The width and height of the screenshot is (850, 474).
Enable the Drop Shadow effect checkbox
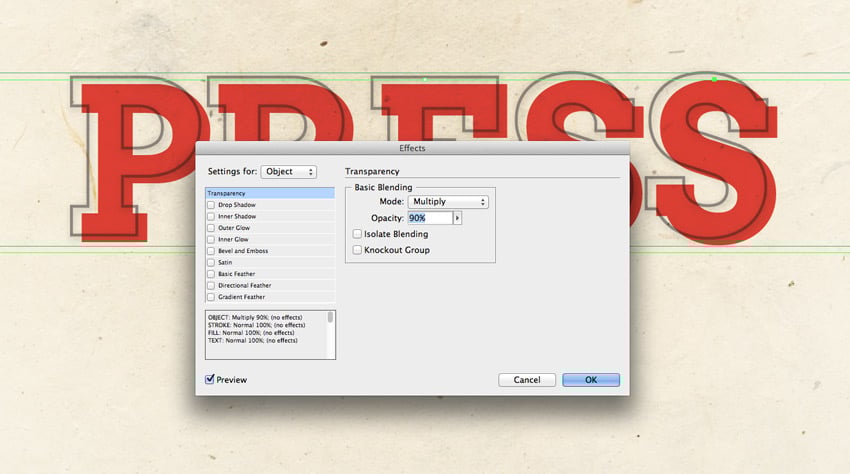(211, 205)
